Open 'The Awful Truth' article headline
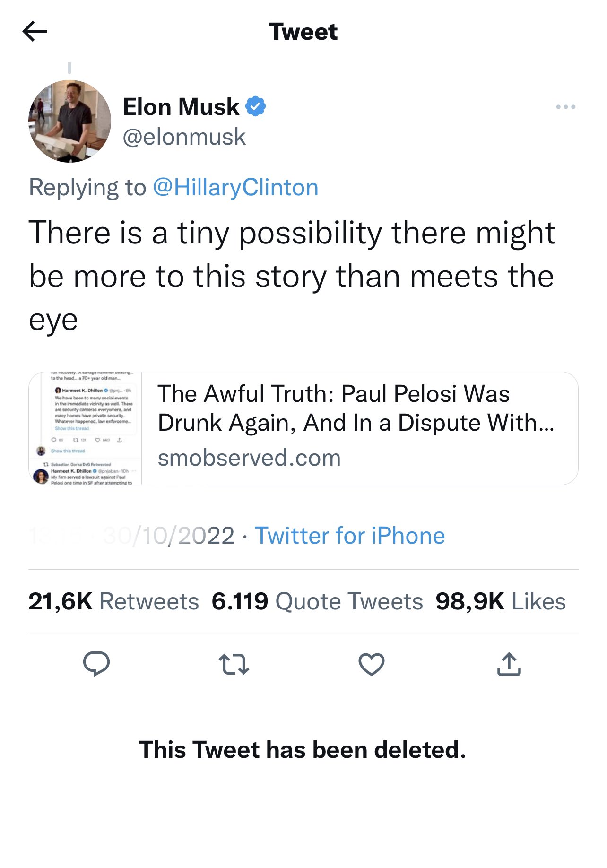 pos(356,408)
